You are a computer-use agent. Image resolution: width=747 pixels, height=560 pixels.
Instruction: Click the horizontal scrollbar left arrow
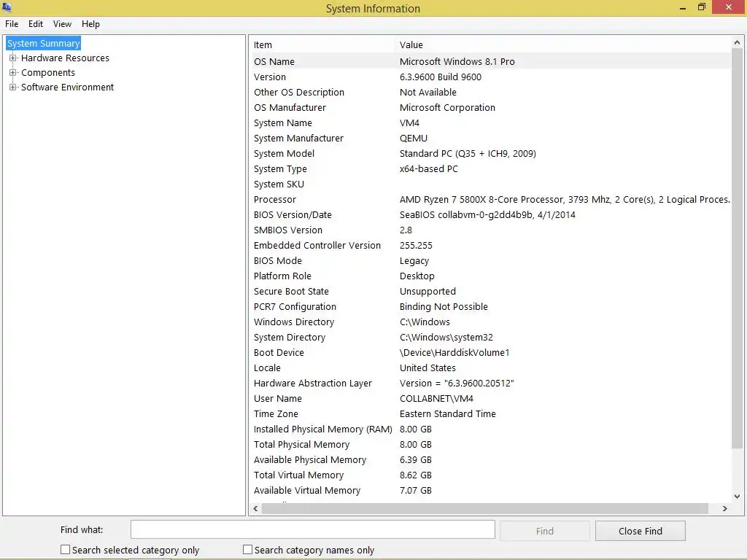click(x=256, y=508)
